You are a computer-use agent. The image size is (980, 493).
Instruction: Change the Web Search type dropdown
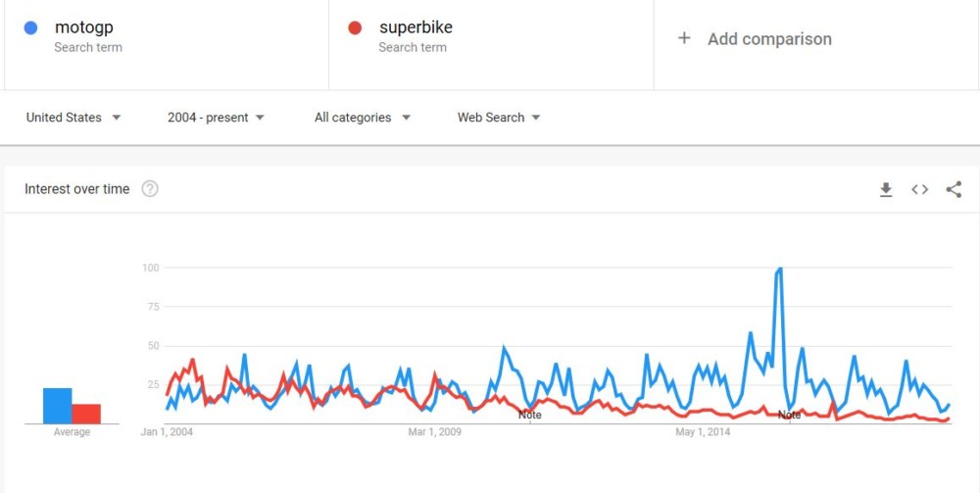(x=499, y=118)
